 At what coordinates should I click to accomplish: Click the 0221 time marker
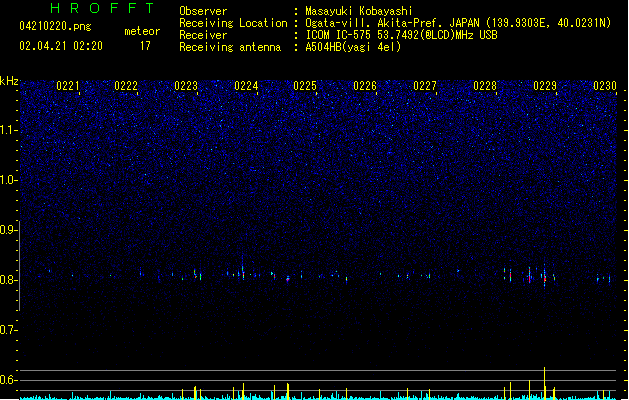pos(68,86)
